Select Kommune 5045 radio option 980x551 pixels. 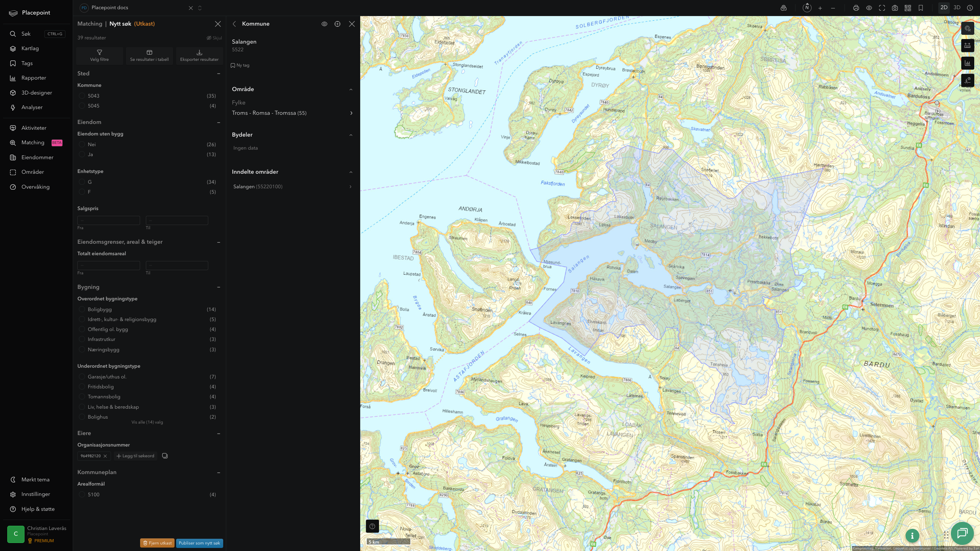tap(82, 106)
